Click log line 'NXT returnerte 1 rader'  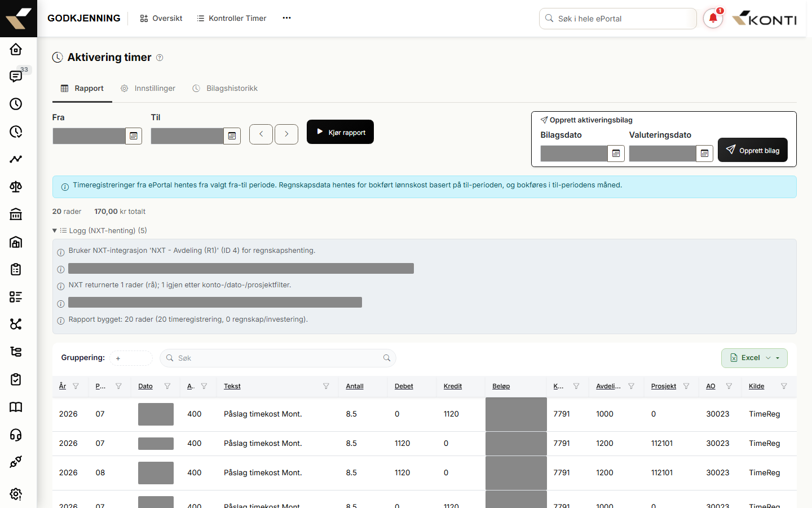point(180,285)
